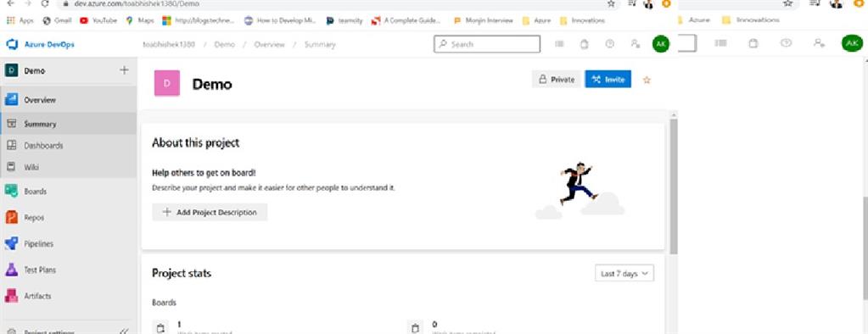868x334 pixels.
Task: Click the Project stats heading
Action: click(x=182, y=273)
